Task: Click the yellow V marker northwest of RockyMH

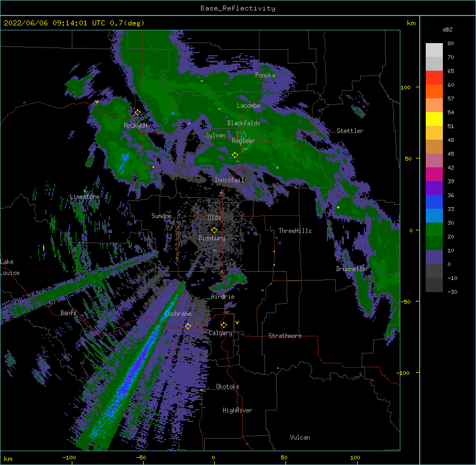Action: tap(97, 102)
